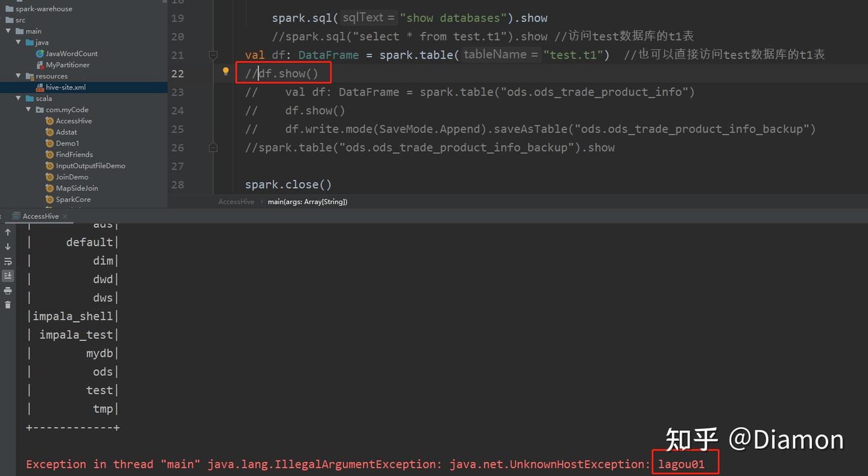Collapse the com.myCode package
The width and height of the screenshot is (868, 476).
[28, 109]
